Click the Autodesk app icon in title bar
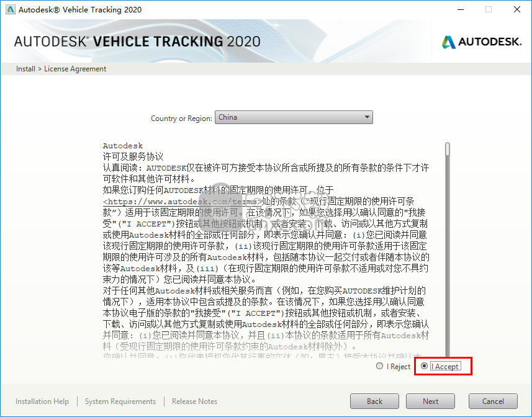532x417 pixels. (11, 9)
